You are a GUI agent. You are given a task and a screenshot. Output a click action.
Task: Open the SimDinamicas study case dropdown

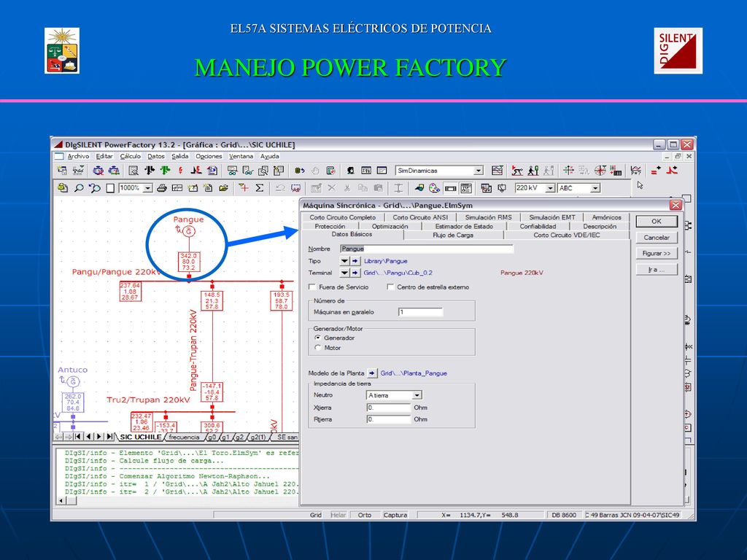[x=479, y=171]
